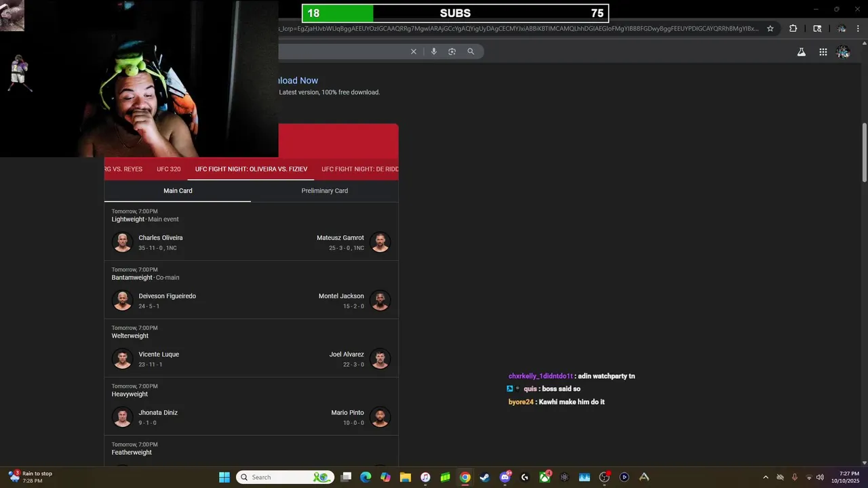Click inside the Google search input field

pos(342,52)
